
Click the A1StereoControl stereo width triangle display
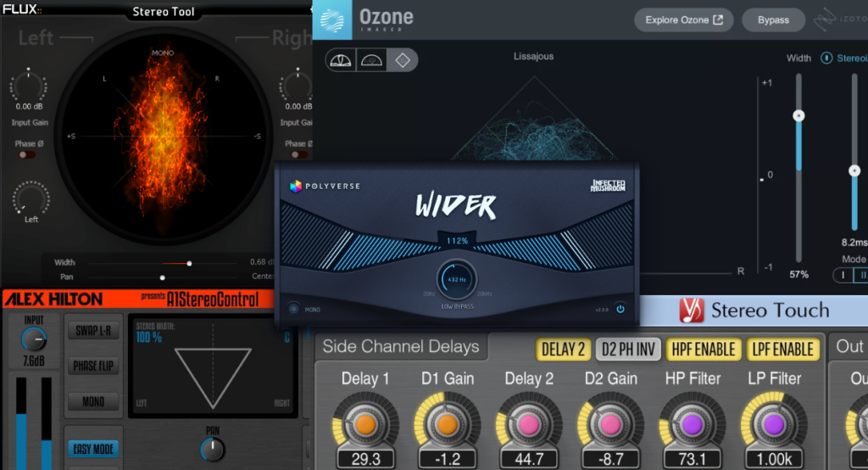(x=213, y=366)
